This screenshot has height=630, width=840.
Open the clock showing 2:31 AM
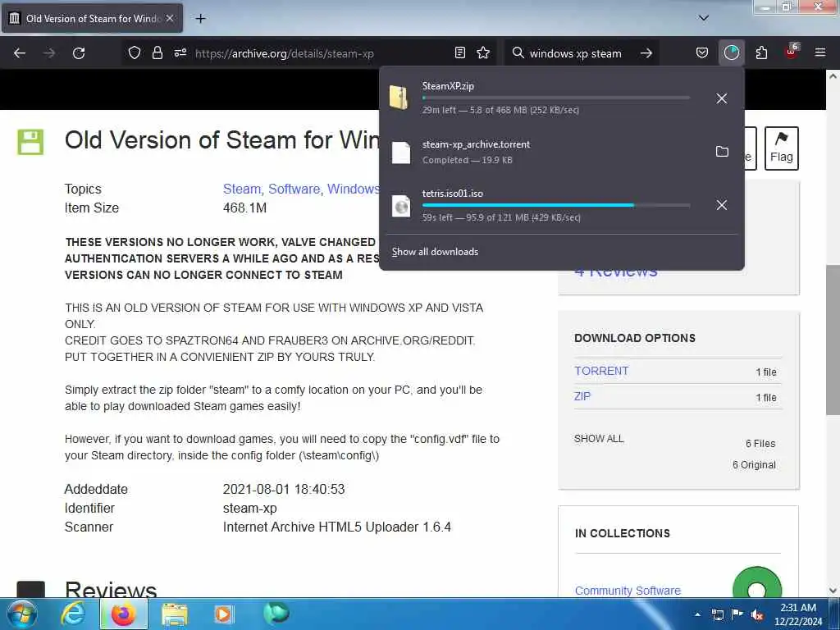(798, 614)
